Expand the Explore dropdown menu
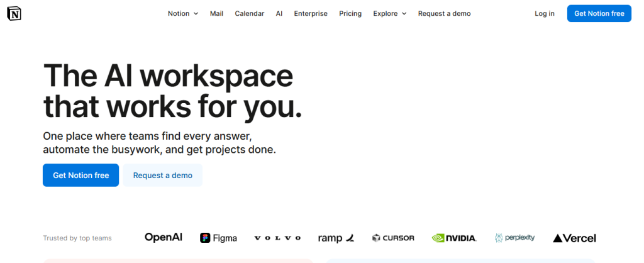Screen dimensions: 644x263 [390, 14]
